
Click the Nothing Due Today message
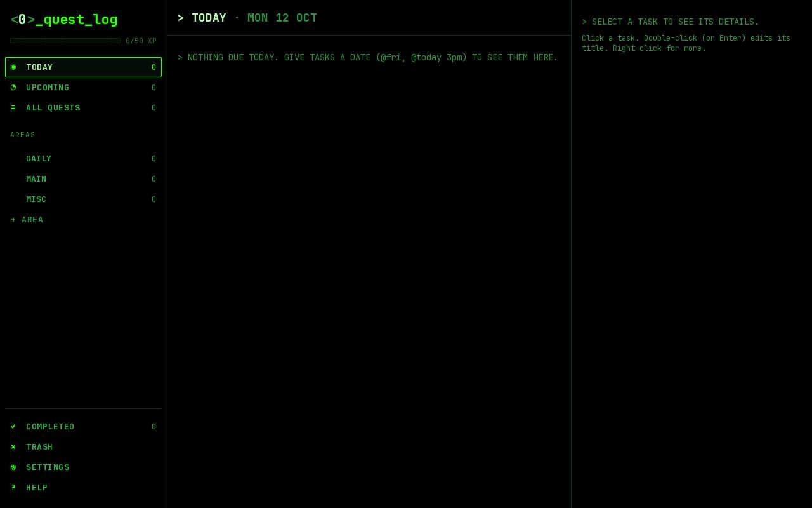(368, 58)
